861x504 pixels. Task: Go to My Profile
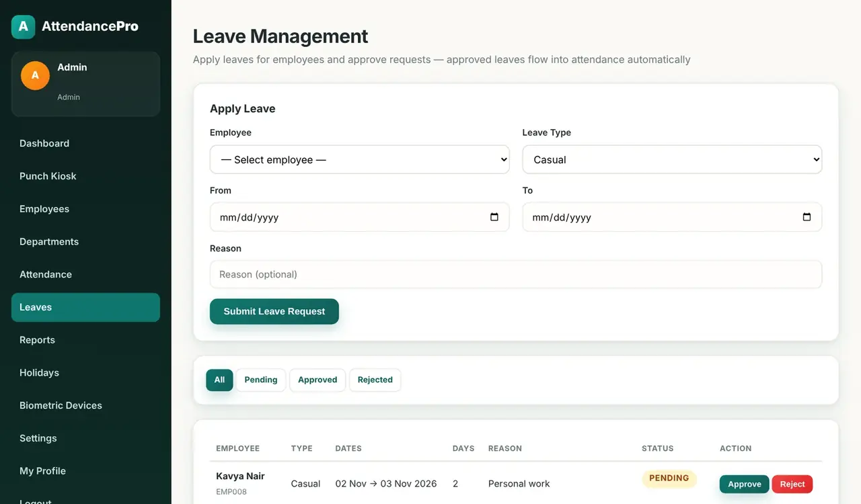pos(85,471)
